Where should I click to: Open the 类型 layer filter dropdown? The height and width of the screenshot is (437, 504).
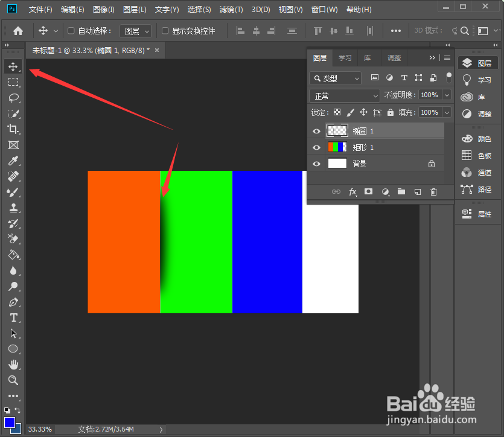(335, 78)
